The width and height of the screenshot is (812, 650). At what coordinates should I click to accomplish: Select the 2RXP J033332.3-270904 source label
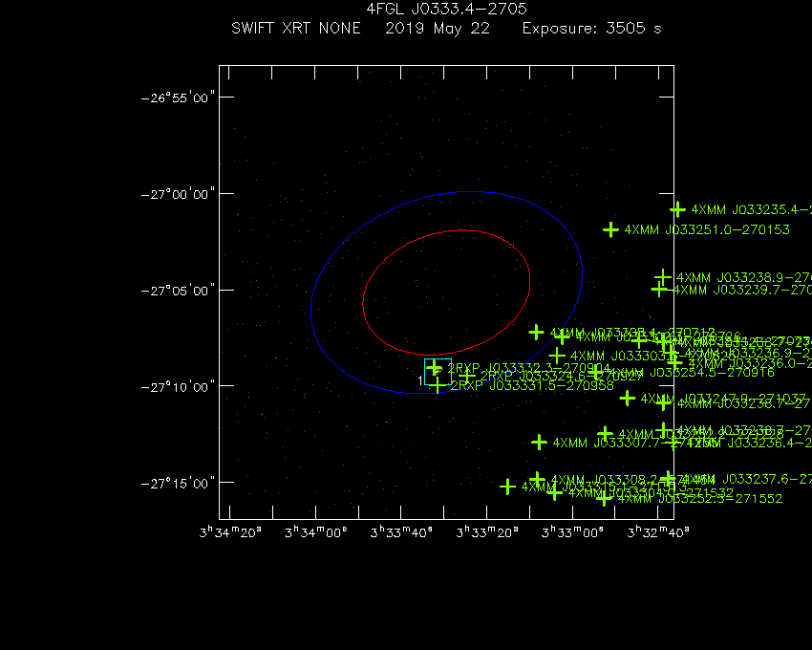coord(528,368)
